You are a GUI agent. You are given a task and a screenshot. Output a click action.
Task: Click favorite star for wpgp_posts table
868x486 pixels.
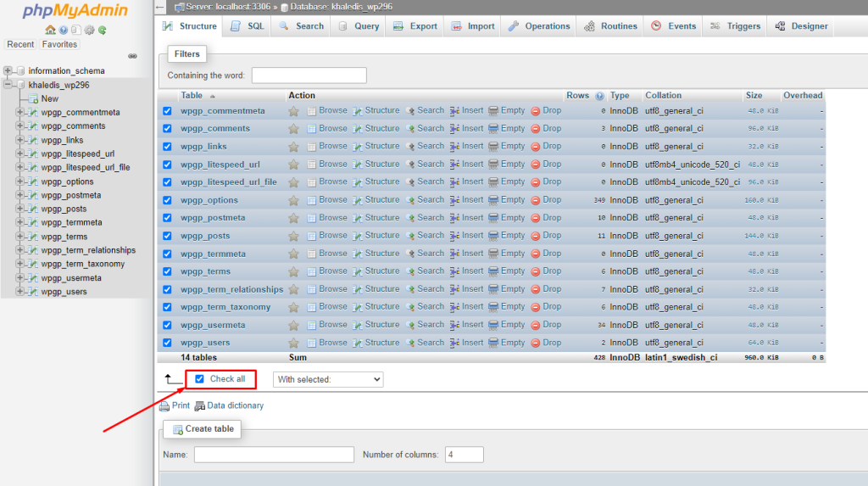(x=293, y=236)
